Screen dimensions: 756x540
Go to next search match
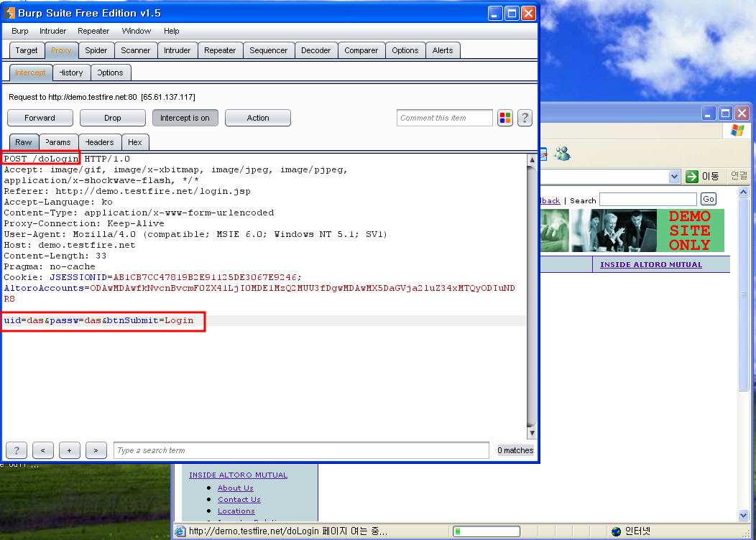click(96, 450)
